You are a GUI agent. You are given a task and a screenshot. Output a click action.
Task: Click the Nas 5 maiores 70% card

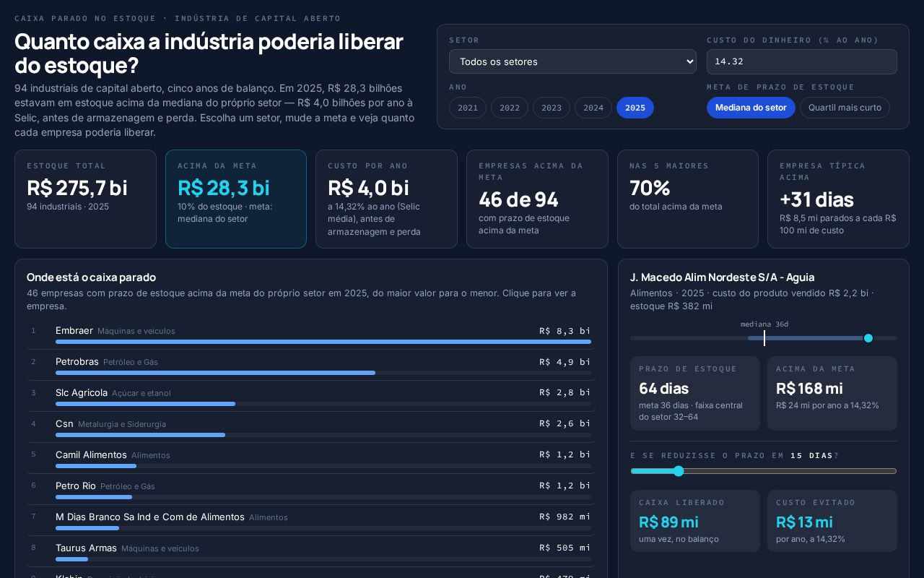[x=688, y=199]
